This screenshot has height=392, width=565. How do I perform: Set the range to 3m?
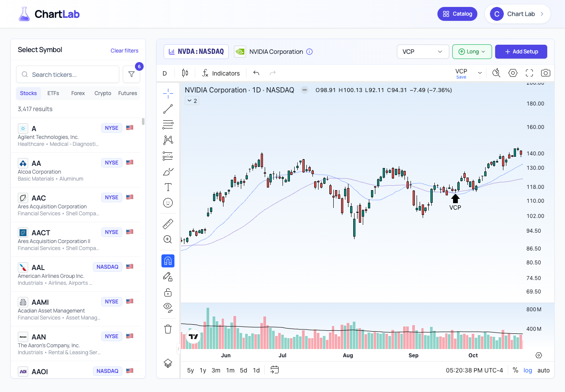(x=216, y=370)
